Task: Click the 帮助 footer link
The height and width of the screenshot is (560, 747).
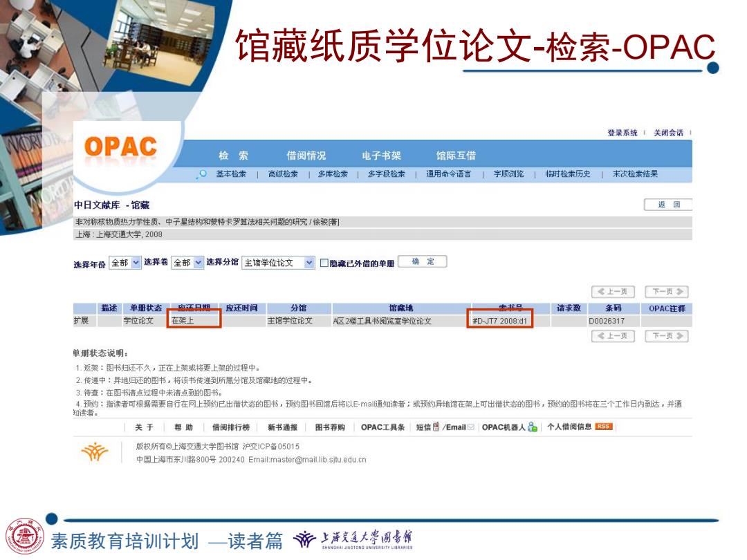Action: pyautogui.click(x=183, y=427)
